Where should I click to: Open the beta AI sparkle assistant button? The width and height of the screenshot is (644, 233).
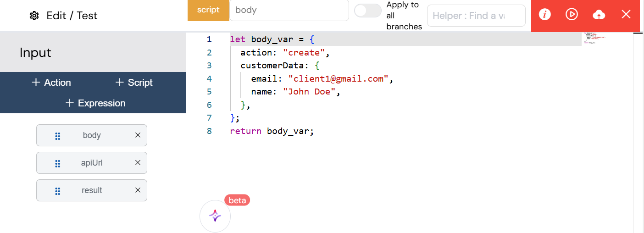pyautogui.click(x=215, y=216)
